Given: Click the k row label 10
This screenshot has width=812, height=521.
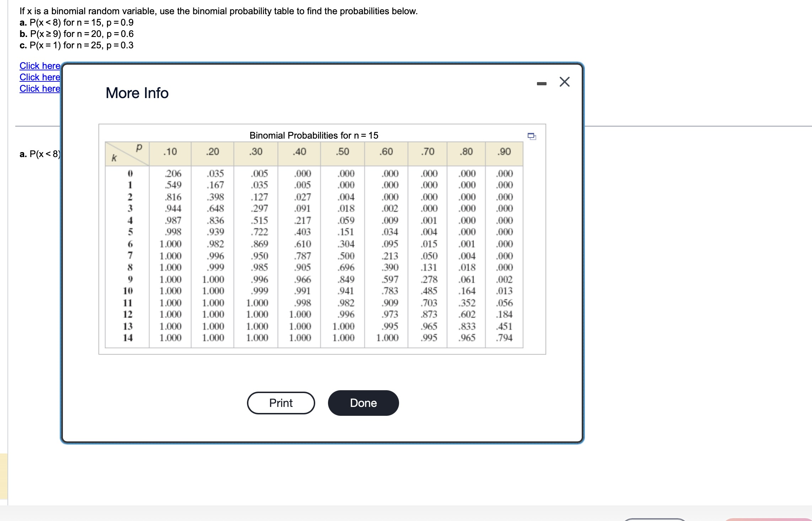Looking at the screenshot, I should tap(128, 291).
